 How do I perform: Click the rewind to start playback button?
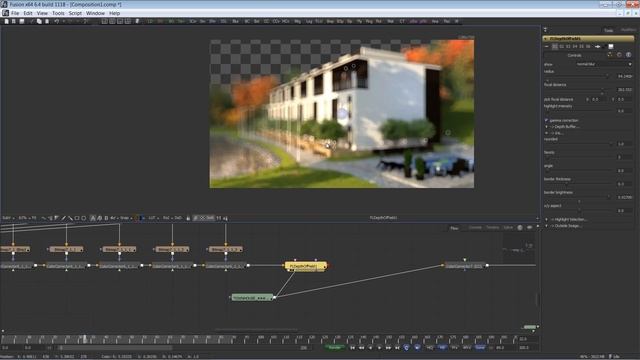352,347
